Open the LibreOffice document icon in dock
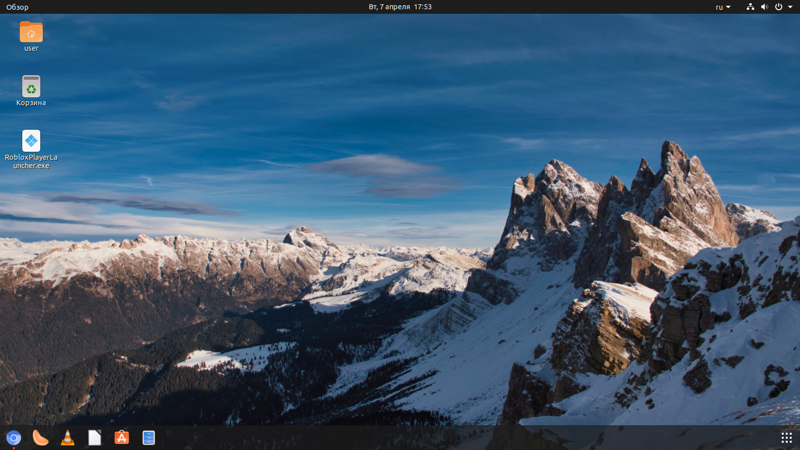Image resolution: width=800 pixels, height=450 pixels. pos(94,438)
